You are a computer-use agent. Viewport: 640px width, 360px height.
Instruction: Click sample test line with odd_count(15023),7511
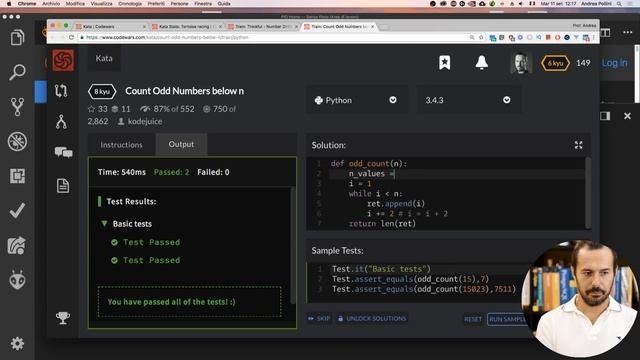[424, 289]
